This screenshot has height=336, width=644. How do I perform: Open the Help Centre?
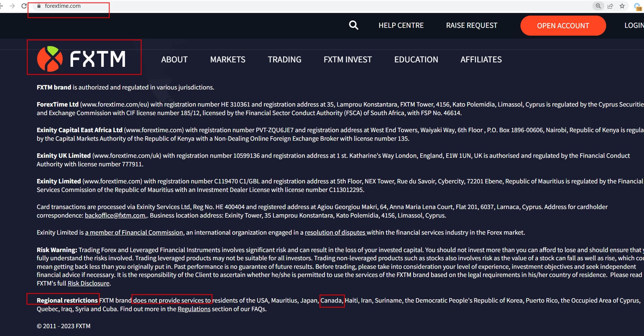pos(401,26)
